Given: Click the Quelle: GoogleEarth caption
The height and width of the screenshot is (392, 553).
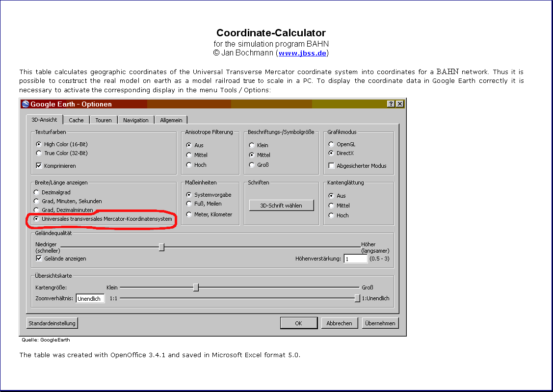Looking at the screenshot, I should click(x=46, y=340).
